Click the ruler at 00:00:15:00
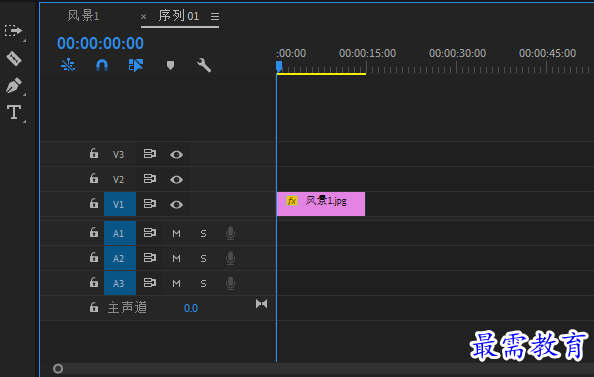Viewport: 594px width, 377px height. (x=367, y=53)
